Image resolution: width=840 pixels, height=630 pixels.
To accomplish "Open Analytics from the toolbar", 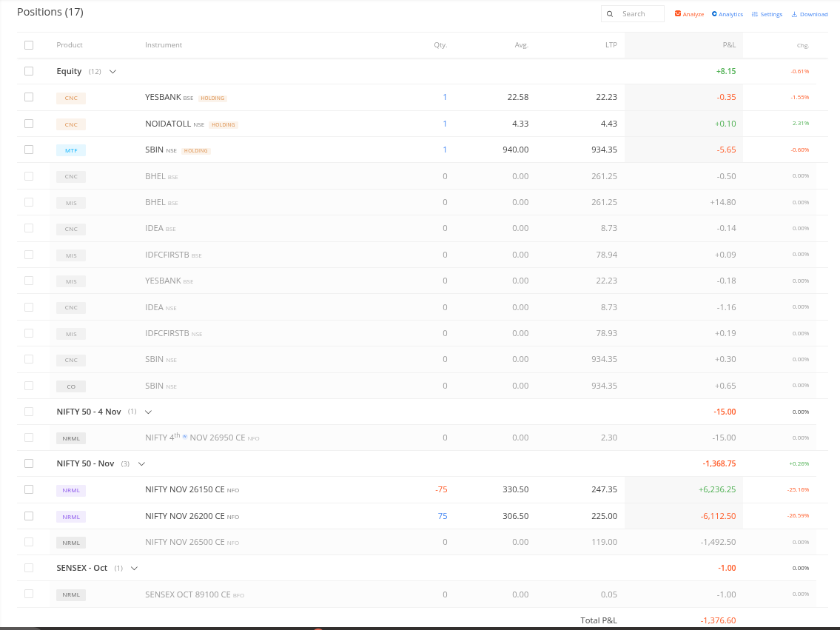I will click(727, 14).
